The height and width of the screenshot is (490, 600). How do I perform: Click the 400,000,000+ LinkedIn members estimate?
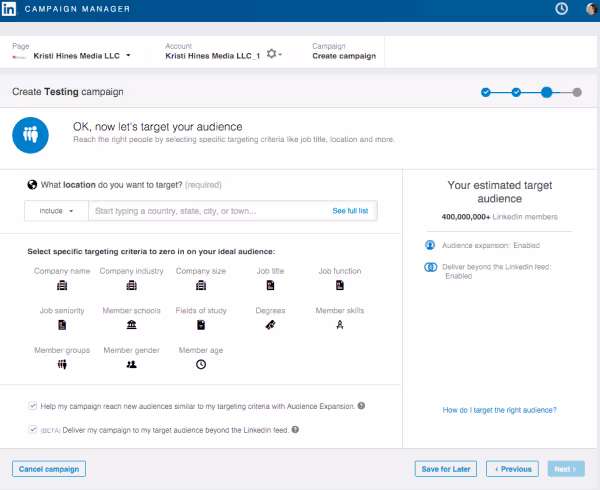tap(499, 217)
